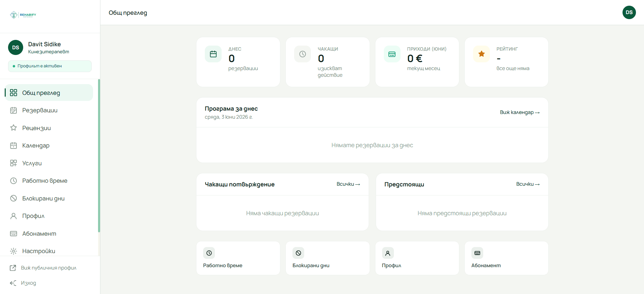Click the Няма чакащи резервации message
This screenshot has height=294, width=644.
(282, 213)
